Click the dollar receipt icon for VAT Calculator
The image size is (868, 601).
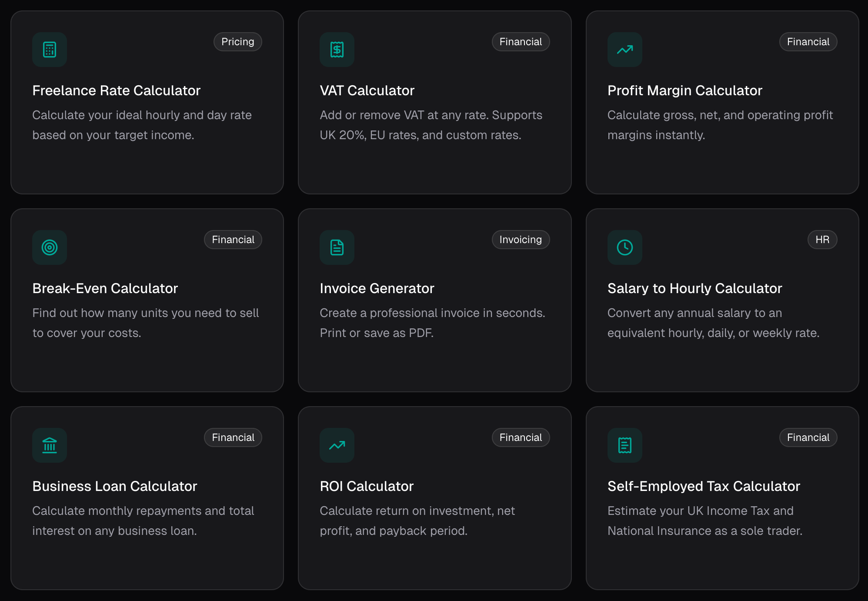click(x=337, y=50)
